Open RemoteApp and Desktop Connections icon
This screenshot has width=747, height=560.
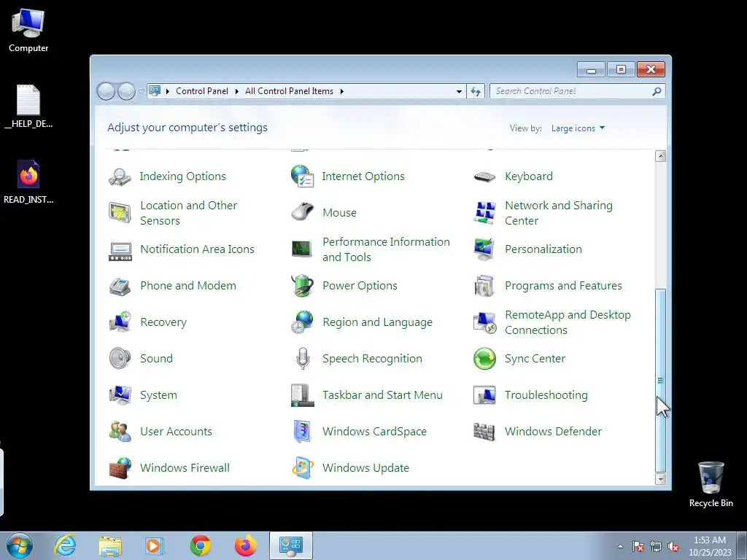click(485, 322)
